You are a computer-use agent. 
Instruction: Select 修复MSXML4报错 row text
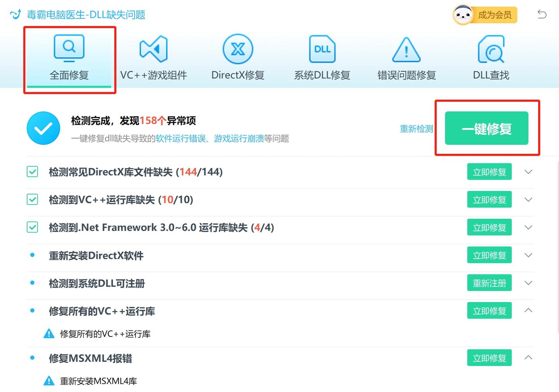click(90, 358)
